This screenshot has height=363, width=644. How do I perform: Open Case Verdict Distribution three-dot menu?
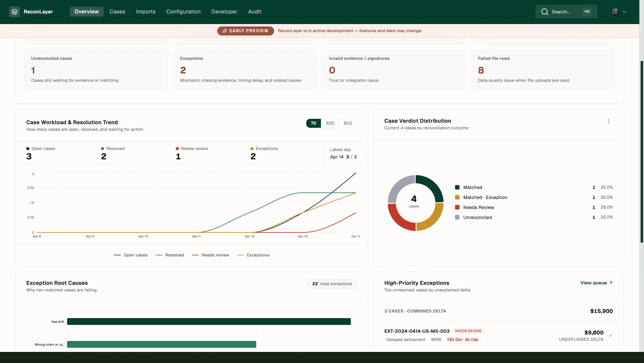coord(608,121)
